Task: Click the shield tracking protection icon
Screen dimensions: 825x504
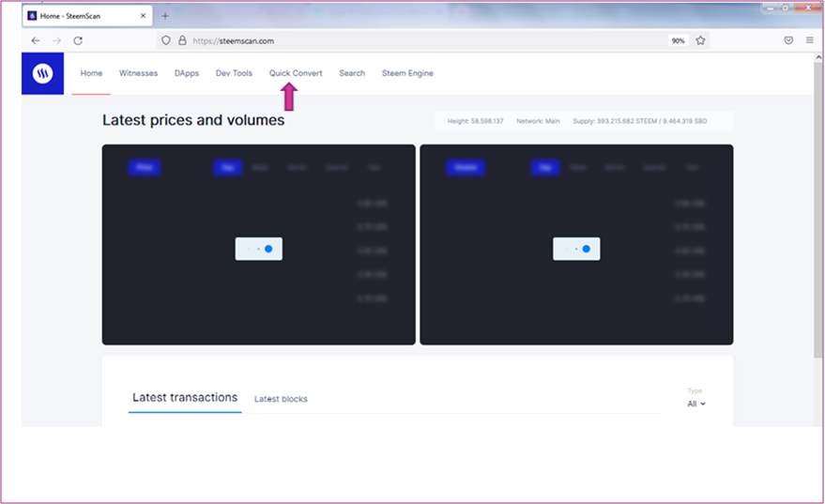Action: point(166,40)
